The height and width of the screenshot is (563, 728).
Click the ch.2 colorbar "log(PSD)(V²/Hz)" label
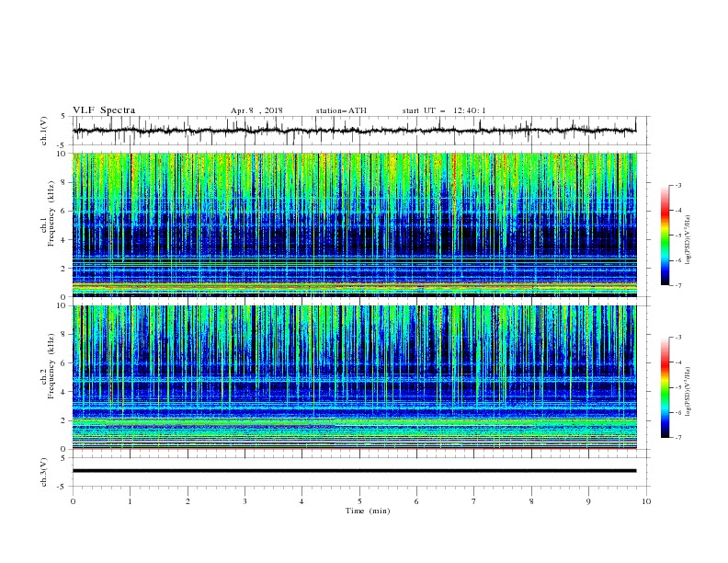688,392
